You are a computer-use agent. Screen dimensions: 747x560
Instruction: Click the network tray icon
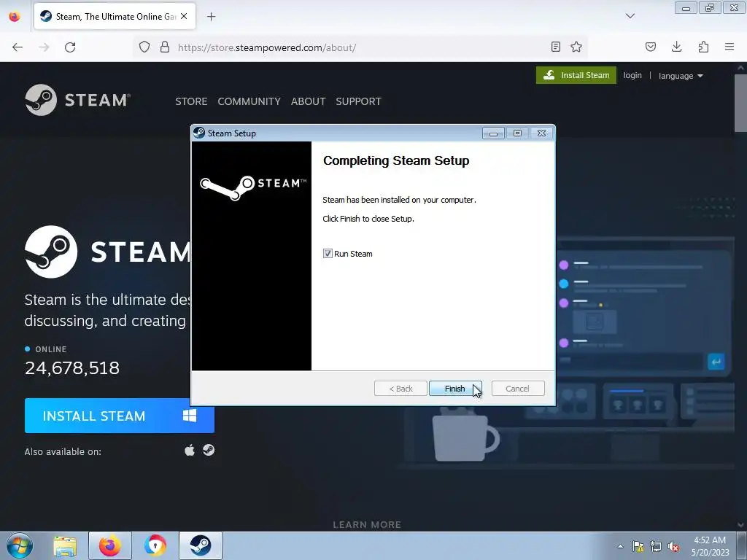click(656, 547)
